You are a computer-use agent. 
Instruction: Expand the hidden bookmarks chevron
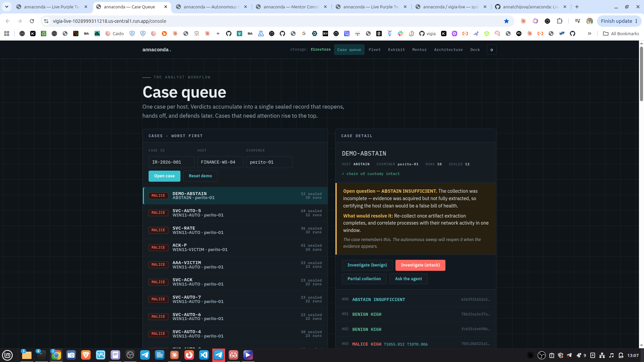coord(589,34)
